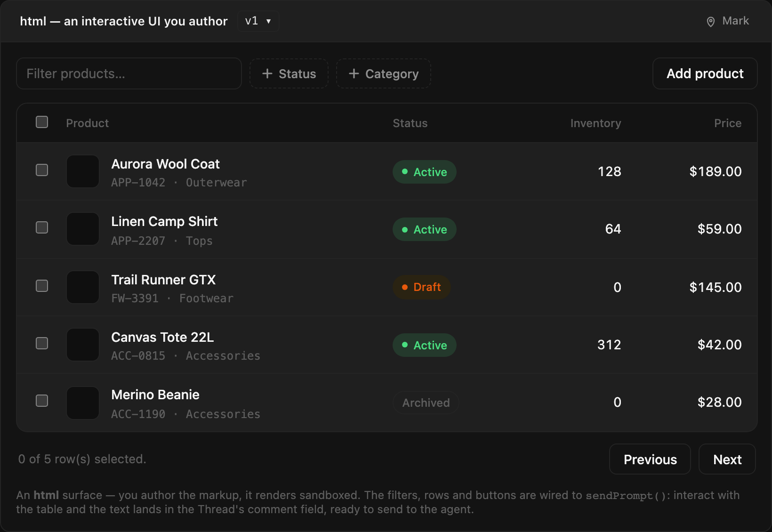The image size is (772, 532).
Task: Tick the Canvas Tote 22L row checkbox
Action: tap(42, 343)
